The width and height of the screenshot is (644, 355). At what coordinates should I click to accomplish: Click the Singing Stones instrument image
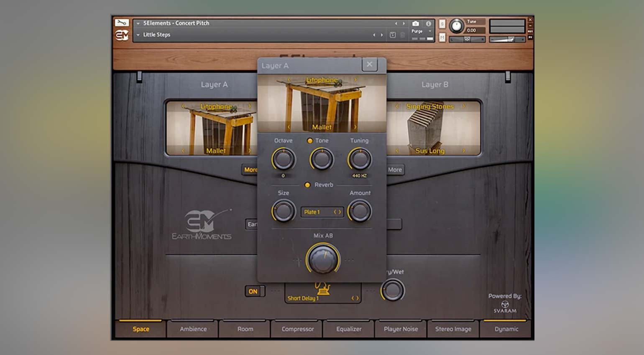[x=435, y=128]
